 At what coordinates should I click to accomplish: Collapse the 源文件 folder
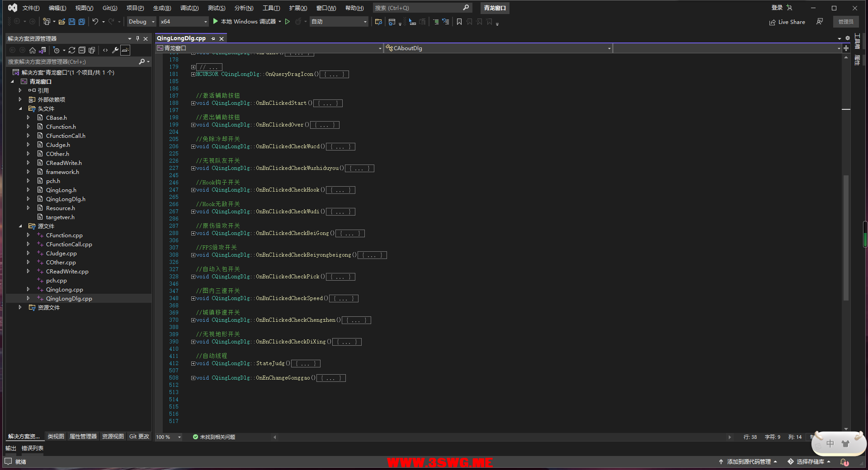pyautogui.click(x=20, y=226)
